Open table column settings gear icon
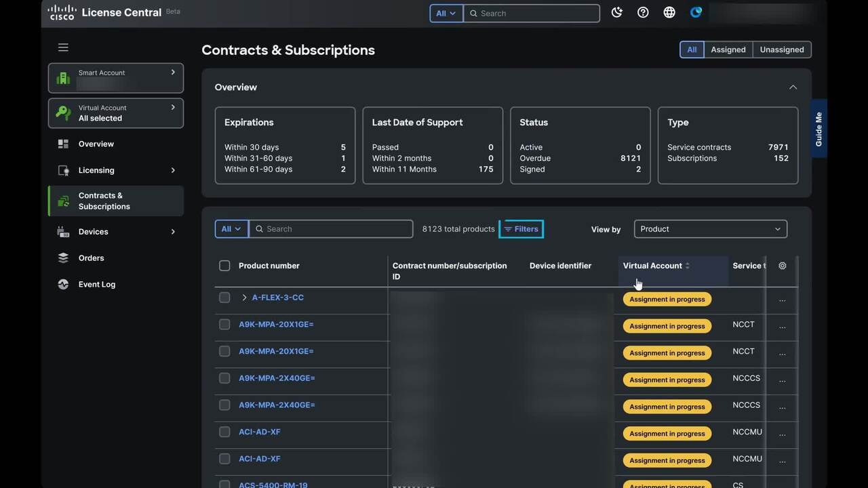868x488 pixels. [782, 266]
